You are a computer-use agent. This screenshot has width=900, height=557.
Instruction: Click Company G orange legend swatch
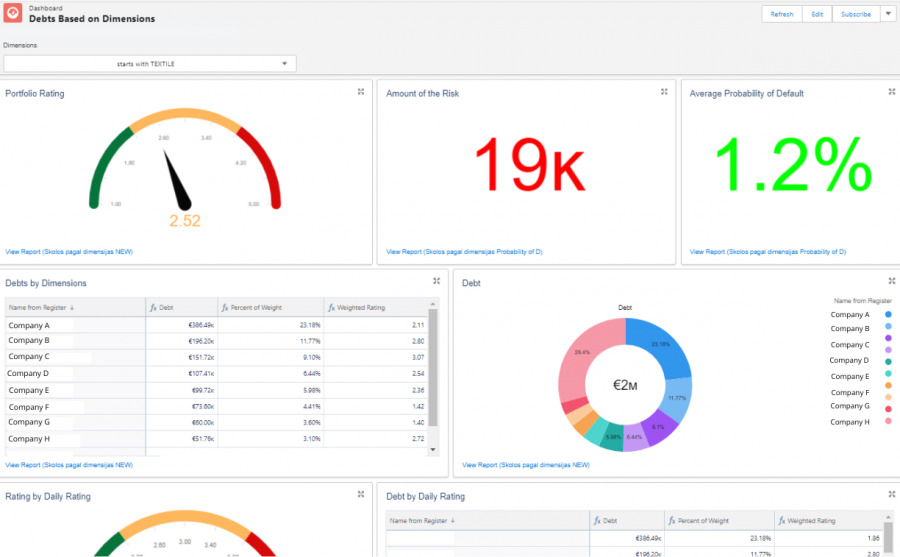pyautogui.click(x=888, y=385)
